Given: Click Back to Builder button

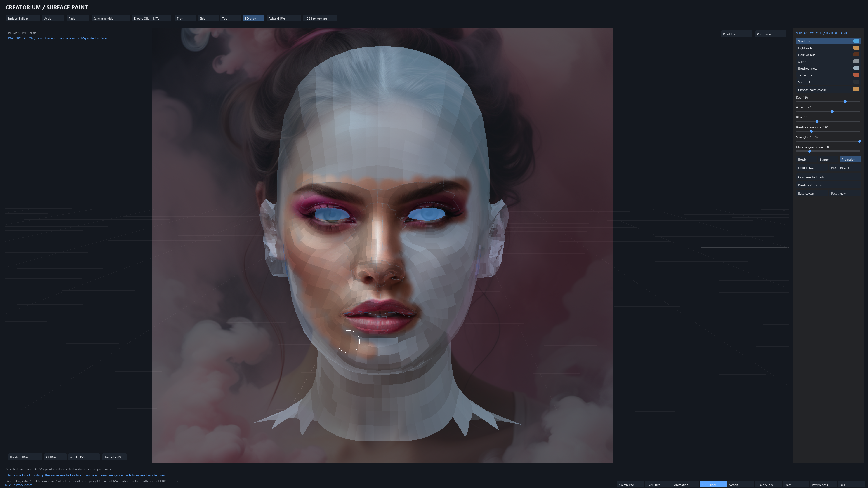Looking at the screenshot, I should pos(22,19).
